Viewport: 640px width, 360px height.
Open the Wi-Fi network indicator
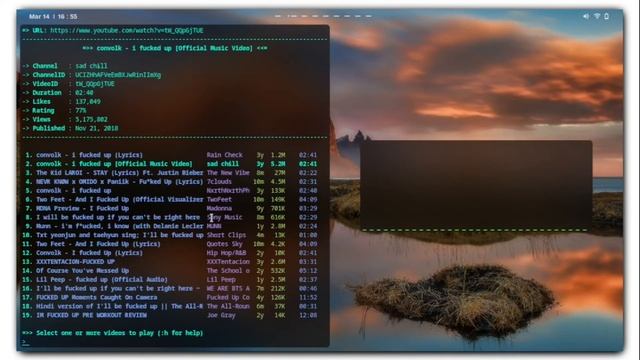coord(597,16)
